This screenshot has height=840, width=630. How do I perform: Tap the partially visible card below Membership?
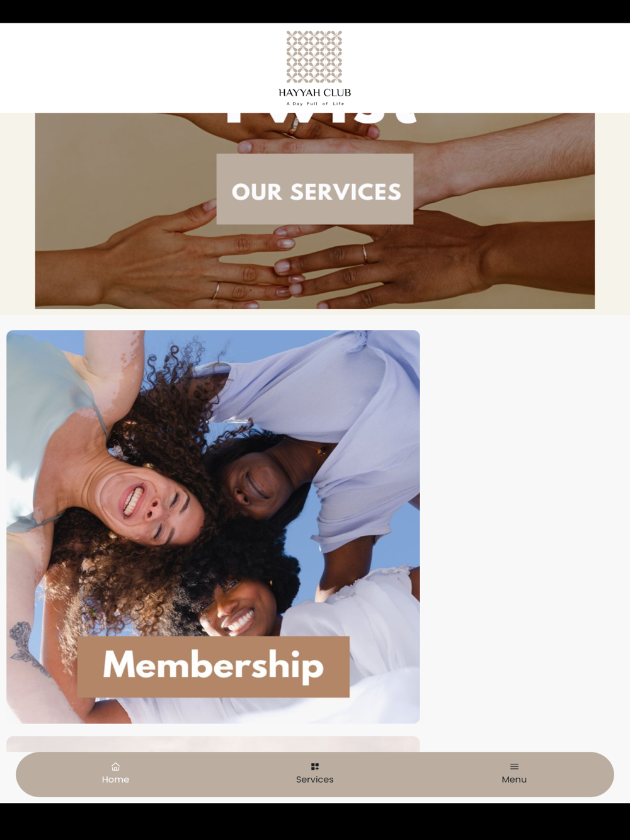coord(213,744)
